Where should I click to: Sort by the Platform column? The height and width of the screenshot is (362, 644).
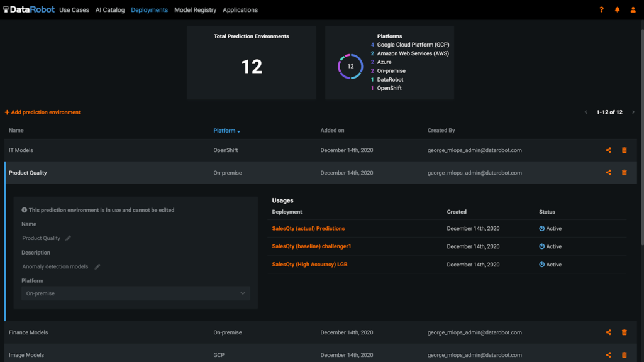(226, 131)
